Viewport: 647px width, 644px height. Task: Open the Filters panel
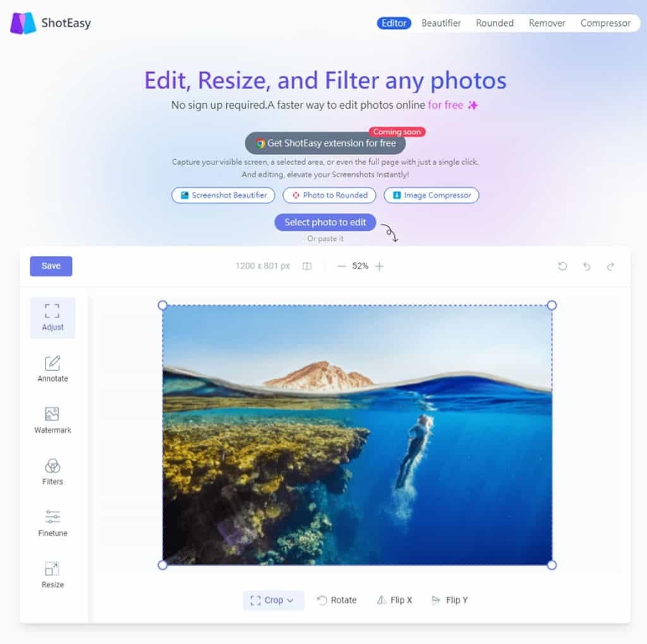point(52,472)
